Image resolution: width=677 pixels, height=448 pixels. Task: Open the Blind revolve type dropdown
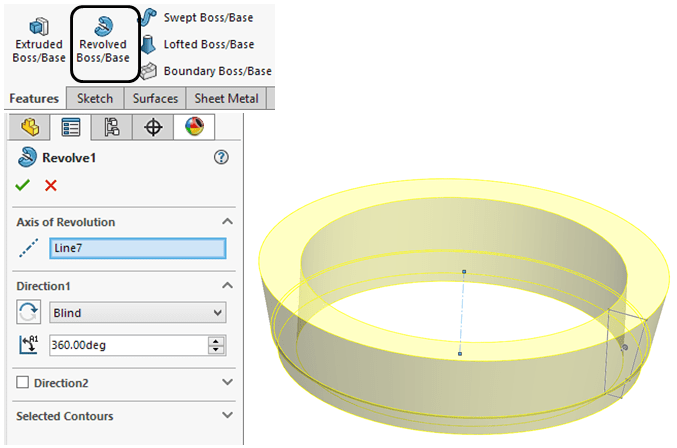coord(138,313)
